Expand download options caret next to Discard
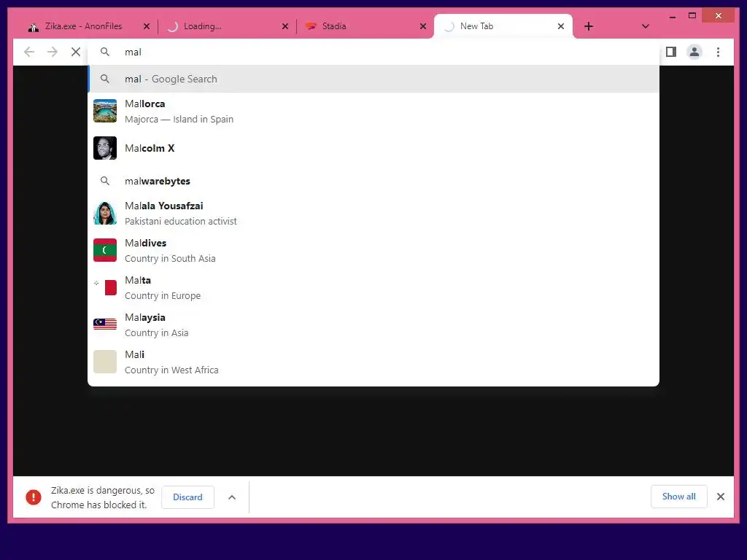The image size is (747, 560). (232, 497)
